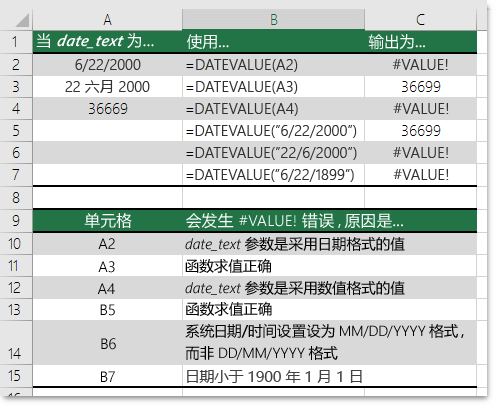
Task: Select row 1 header
Action: 16,42
